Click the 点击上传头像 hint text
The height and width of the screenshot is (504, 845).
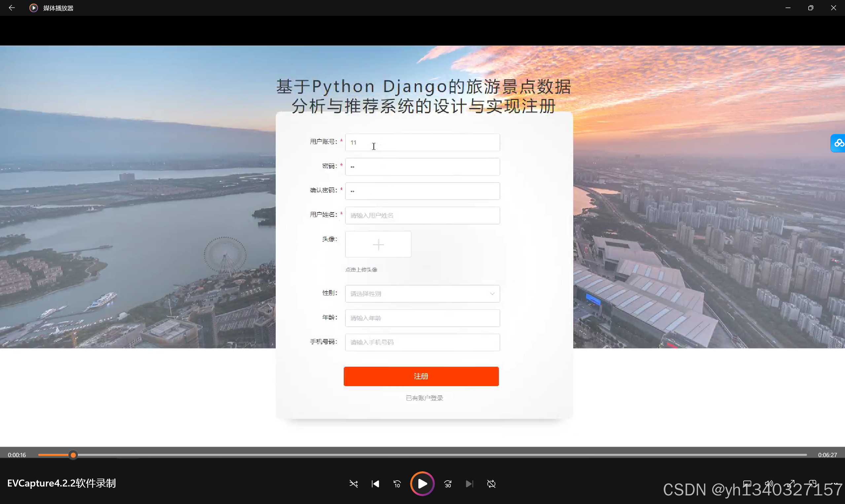[361, 270]
